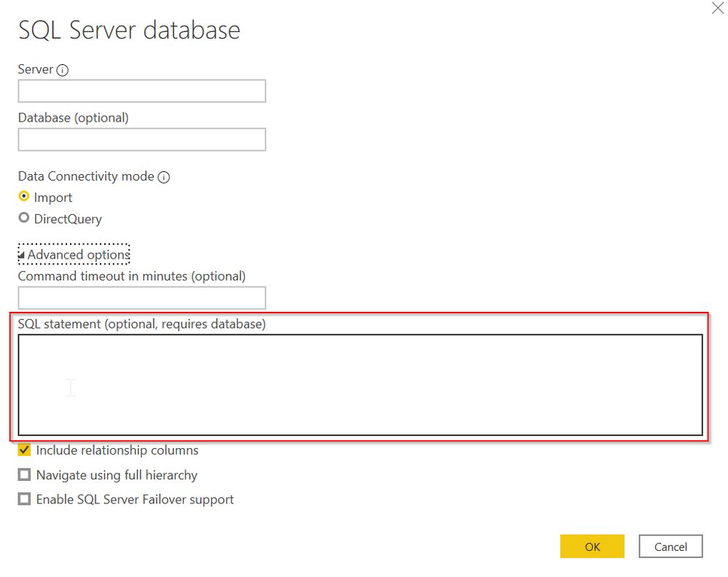Click the Server info icon
The height and width of the screenshot is (577, 728).
(x=62, y=70)
